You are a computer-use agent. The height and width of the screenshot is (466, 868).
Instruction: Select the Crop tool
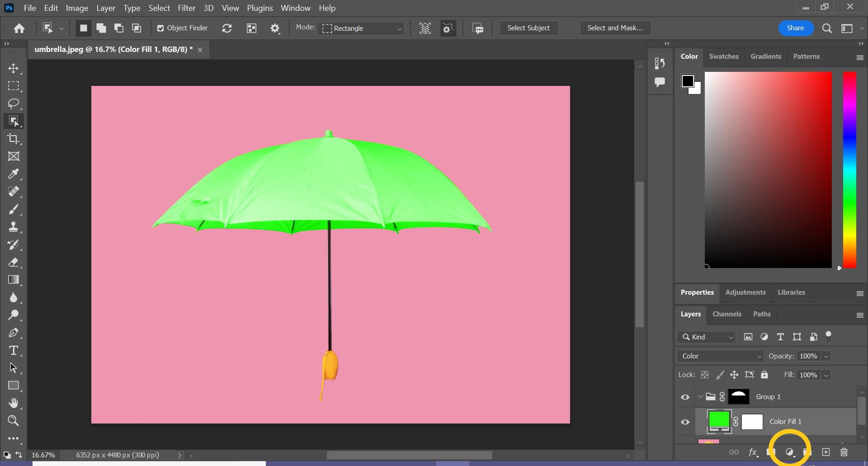tap(14, 139)
